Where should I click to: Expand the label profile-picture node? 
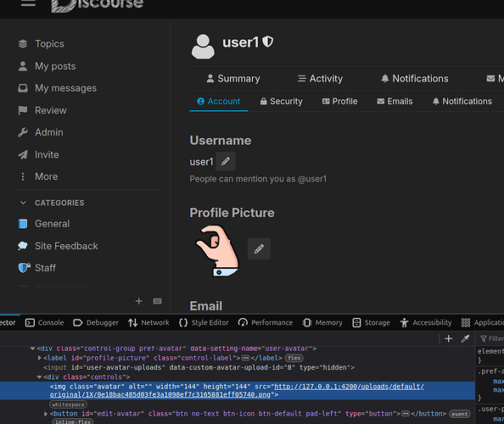pos(39,358)
